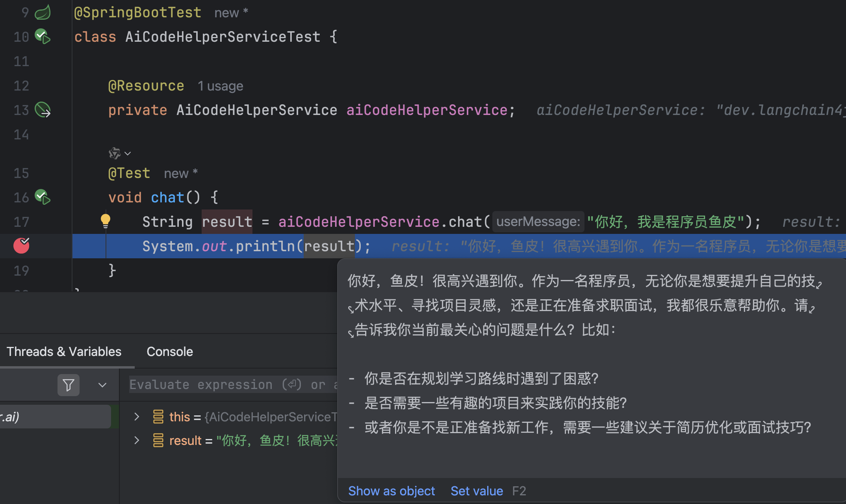Toggle the red breakpoint on println line
846x504 pixels.
coord(21,246)
